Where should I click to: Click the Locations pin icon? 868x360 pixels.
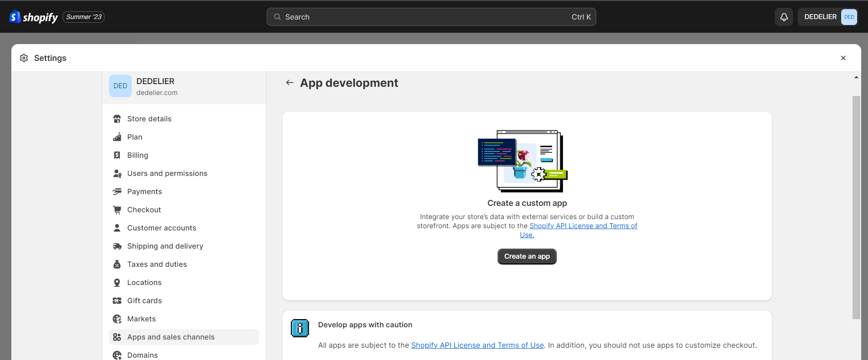pos(117,282)
